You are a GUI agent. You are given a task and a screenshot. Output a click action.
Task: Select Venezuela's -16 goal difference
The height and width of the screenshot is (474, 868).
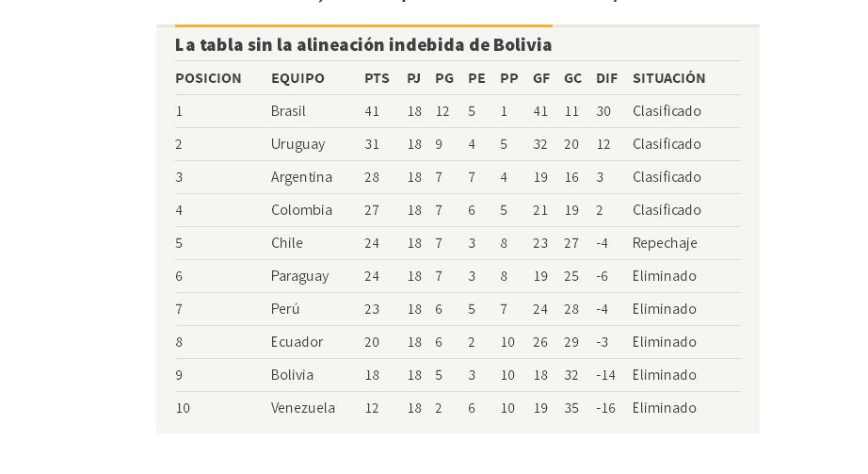(605, 408)
